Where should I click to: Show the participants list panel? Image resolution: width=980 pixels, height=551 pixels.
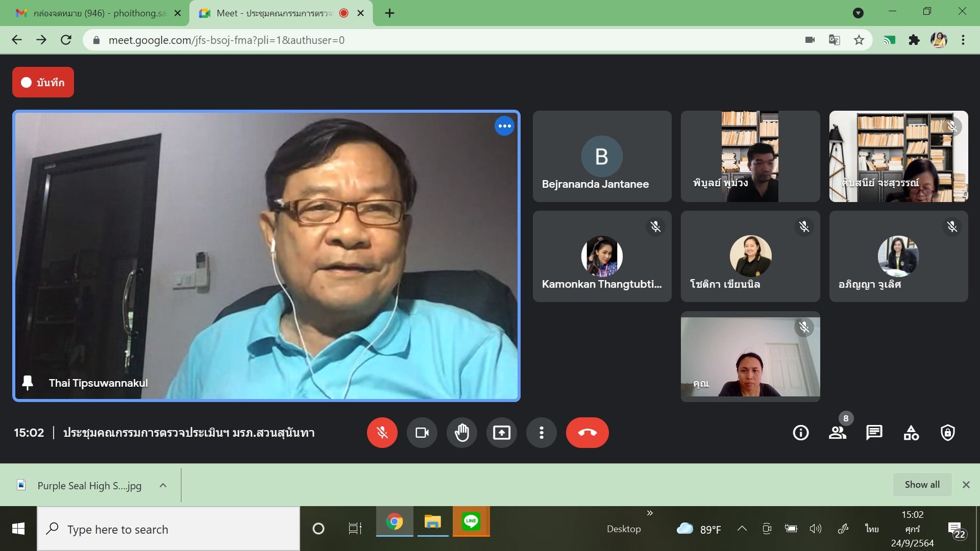coord(837,433)
